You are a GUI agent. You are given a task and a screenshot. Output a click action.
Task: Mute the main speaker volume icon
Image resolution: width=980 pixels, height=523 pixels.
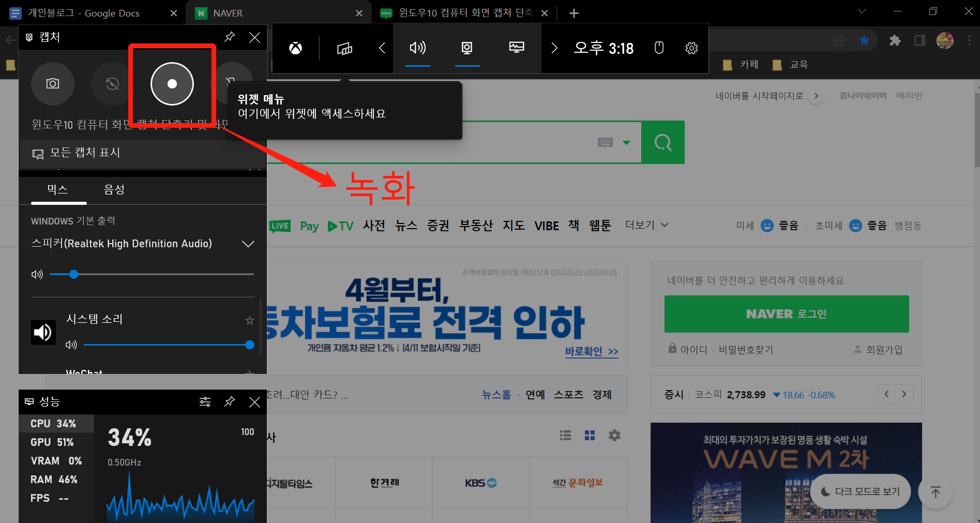point(37,274)
